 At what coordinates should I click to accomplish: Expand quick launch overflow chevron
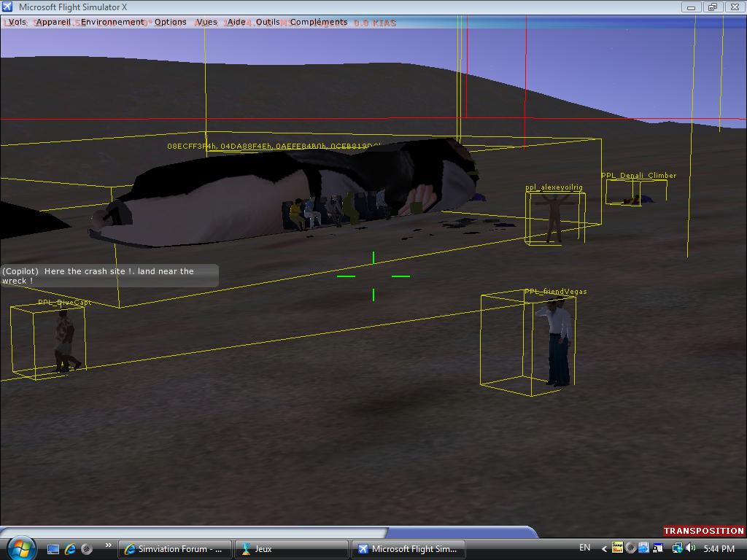108,545
